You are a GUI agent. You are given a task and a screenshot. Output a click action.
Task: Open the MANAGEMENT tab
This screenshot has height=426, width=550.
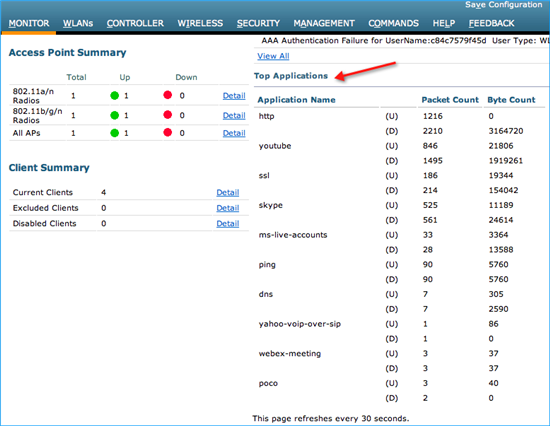(x=324, y=24)
